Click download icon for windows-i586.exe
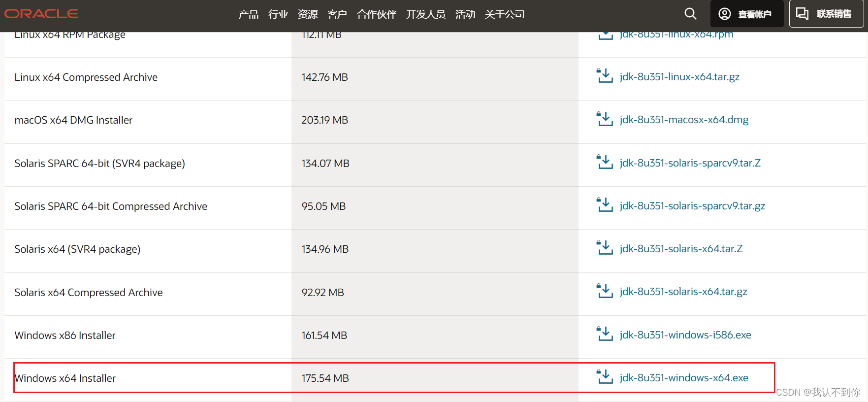This screenshot has width=868, height=402. (x=605, y=334)
